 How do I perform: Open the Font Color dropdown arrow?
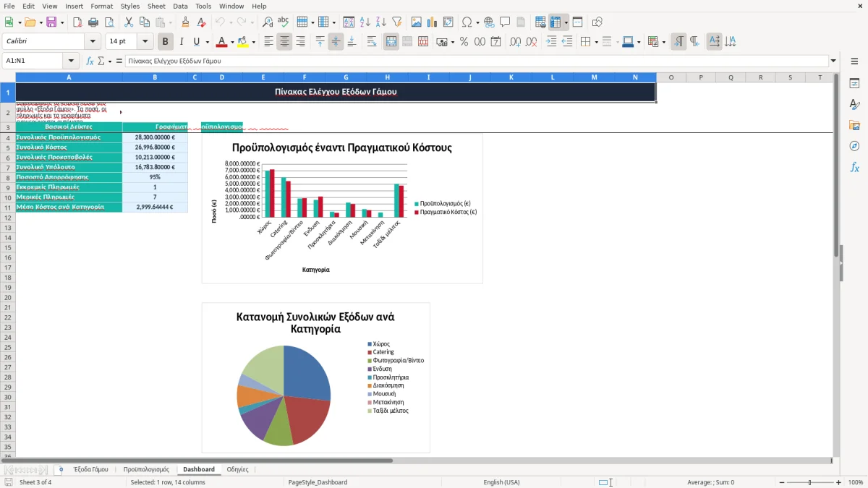tap(232, 42)
